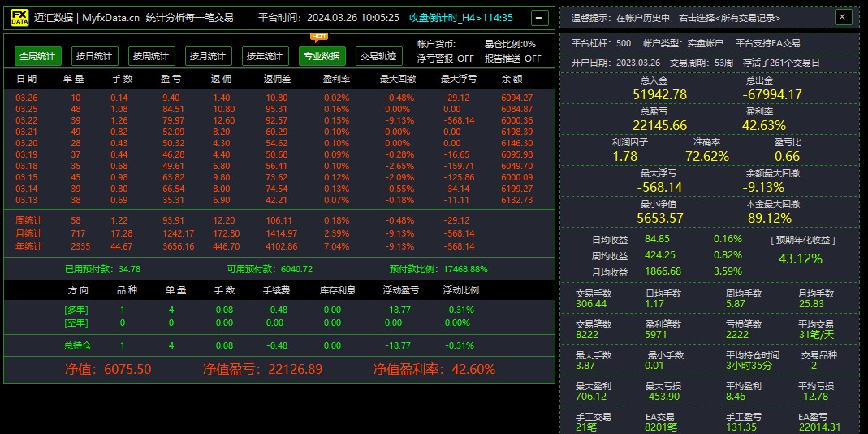Click the 最大盈利 value 706.12

(590, 397)
